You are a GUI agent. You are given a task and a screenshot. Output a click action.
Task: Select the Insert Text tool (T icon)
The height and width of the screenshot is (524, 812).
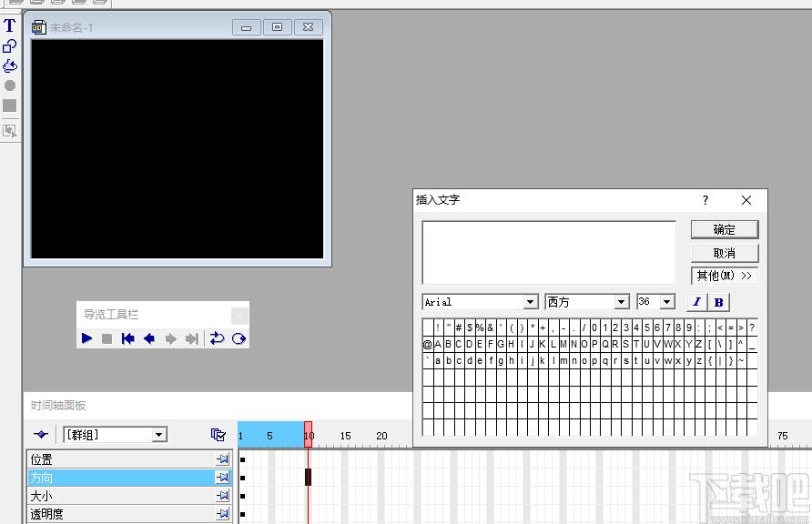[x=9, y=25]
